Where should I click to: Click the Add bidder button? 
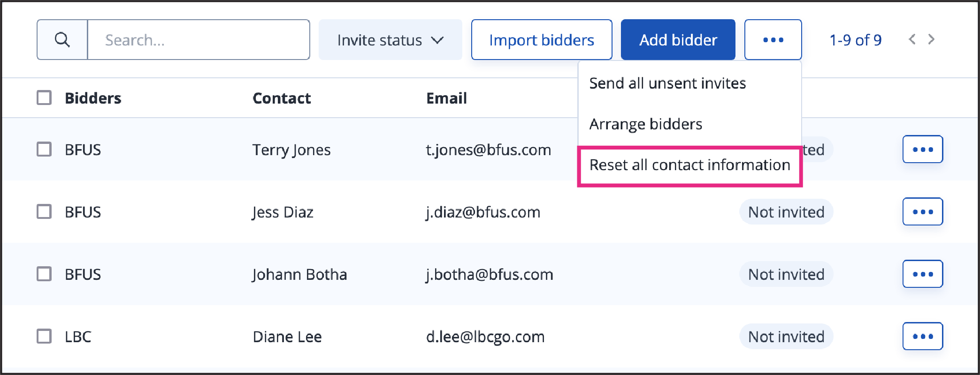[678, 40]
